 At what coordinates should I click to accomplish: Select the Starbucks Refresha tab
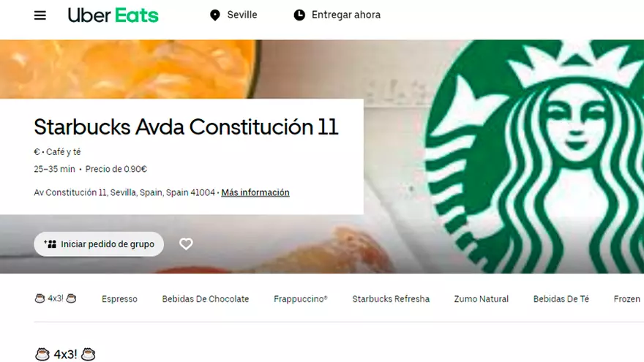coord(391,299)
